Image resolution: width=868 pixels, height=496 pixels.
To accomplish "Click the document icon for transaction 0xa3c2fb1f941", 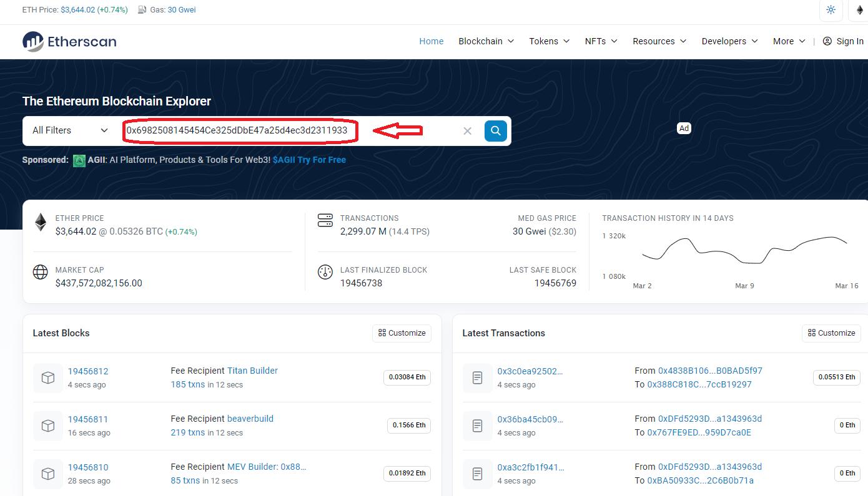I will [478, 474].
